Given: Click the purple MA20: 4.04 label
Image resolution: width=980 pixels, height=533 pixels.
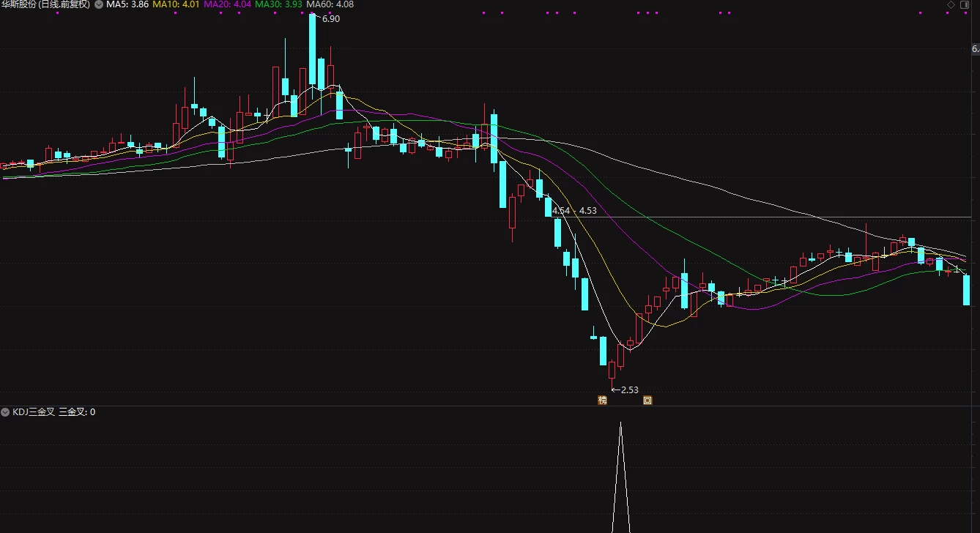Looking at the screenshot, I should pyautogui.click(x=228, y=4).
